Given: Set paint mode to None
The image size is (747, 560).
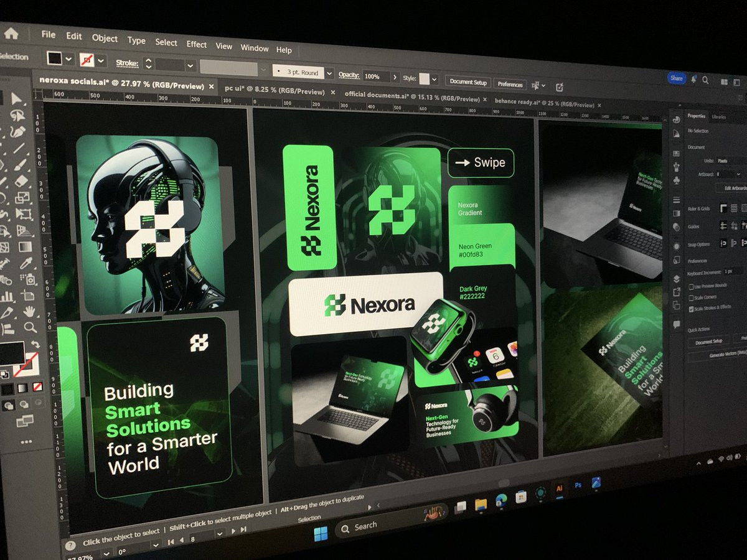Looking at the screenshot, I should [37, 388].
